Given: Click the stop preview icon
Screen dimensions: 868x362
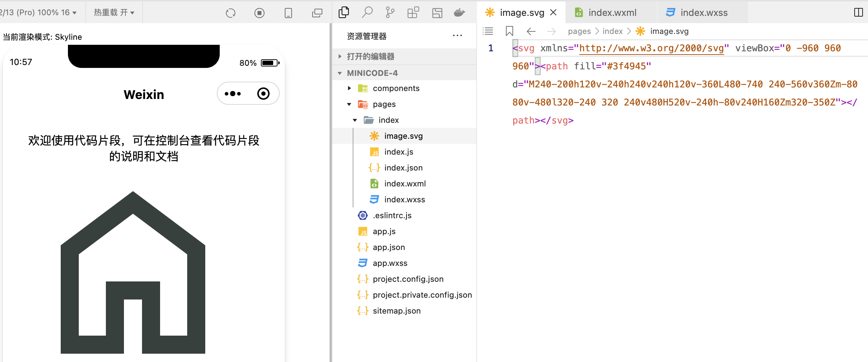Looking at the screenshot, I should [259, 13].
